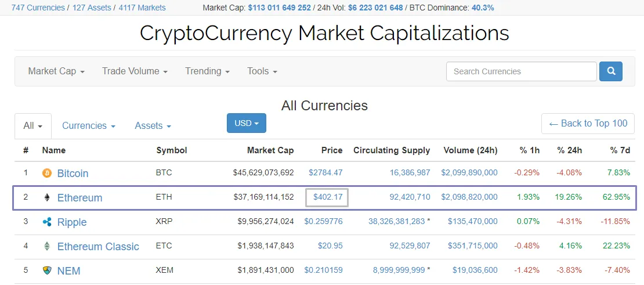Open the 4117 Markets link
Screen dimensions: 644x285
pyautogui.click(x=142, y=8)
